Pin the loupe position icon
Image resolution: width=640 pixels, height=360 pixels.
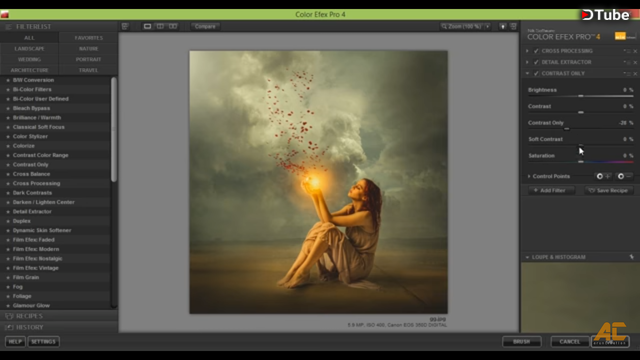tap(632, 257)
